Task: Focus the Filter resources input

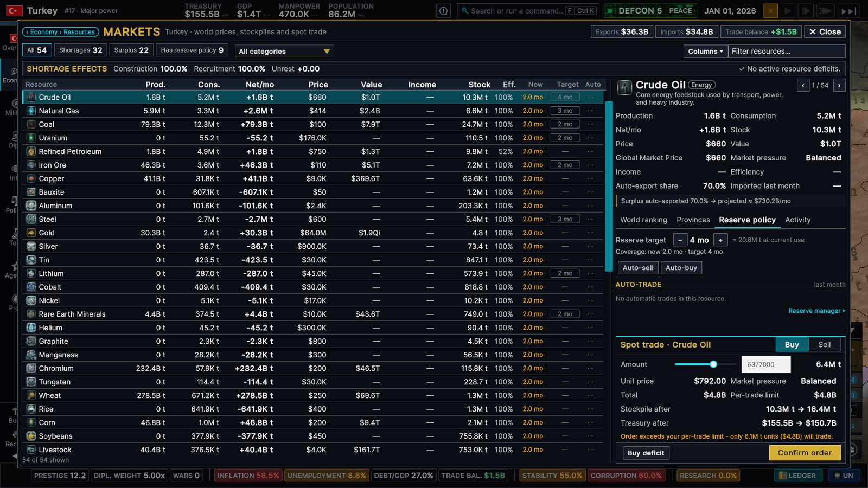Action: point(787,51)
